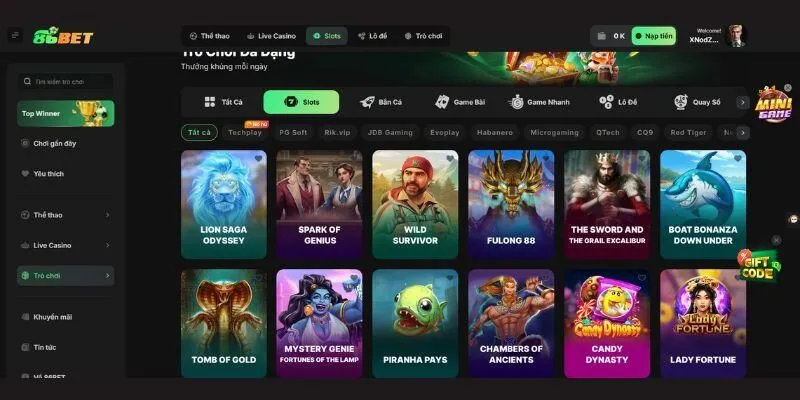This screenshot has width=800, height=400.
Task: Open Chơi gần đây in sidebar
Action: point(66,143)
